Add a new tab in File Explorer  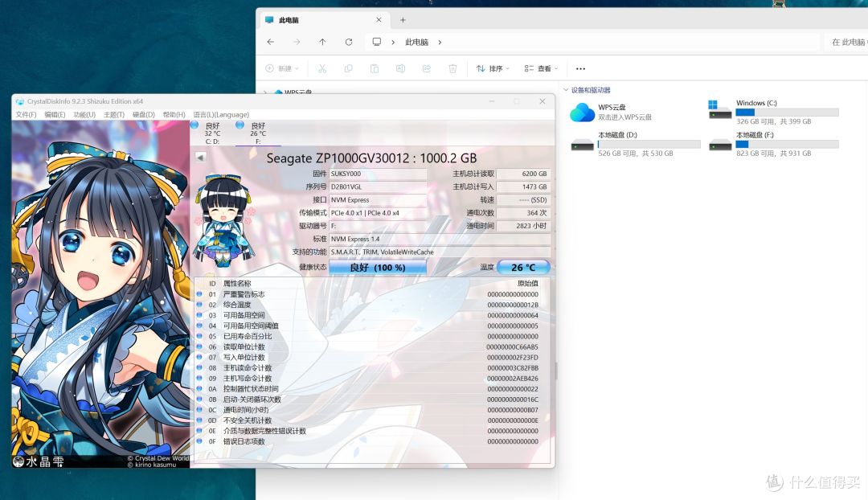pos(403,20)
